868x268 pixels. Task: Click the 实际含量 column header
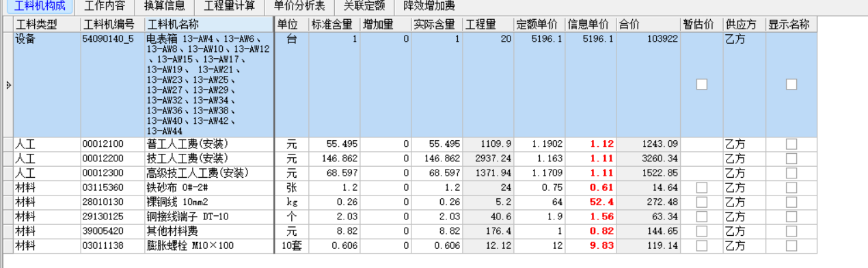pyautogui.click(x=437, y=25)
